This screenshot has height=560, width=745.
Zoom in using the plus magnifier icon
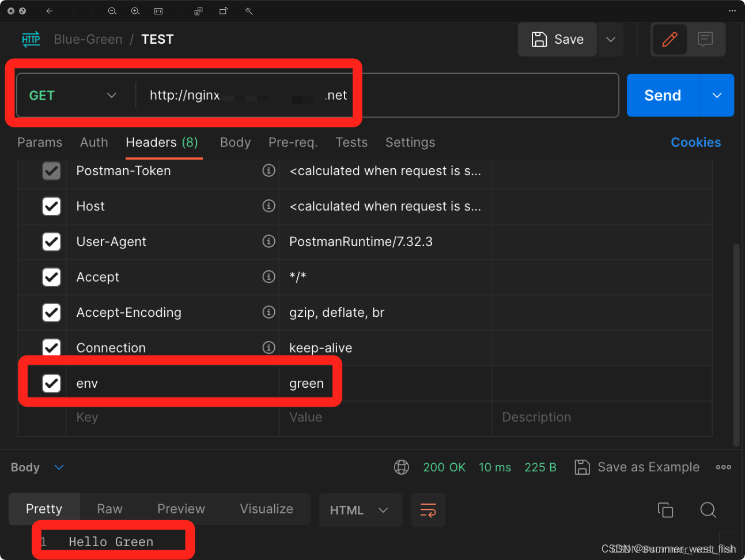click(x=135, y=11)
